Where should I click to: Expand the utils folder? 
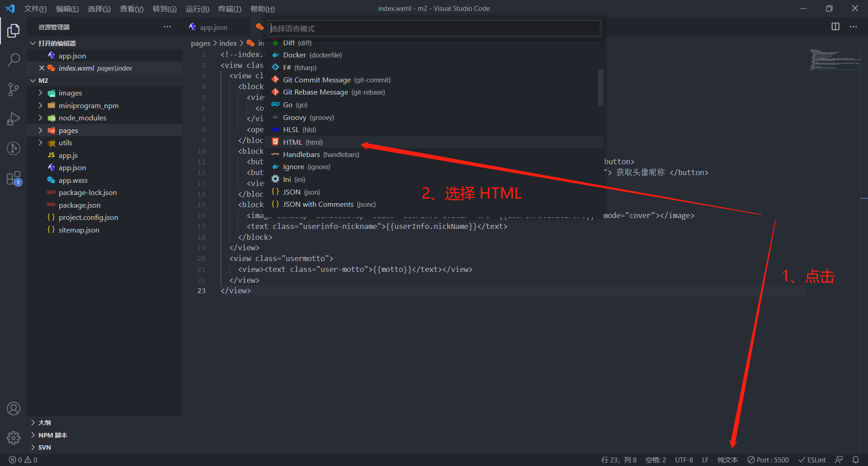click(x=105, y=143)
